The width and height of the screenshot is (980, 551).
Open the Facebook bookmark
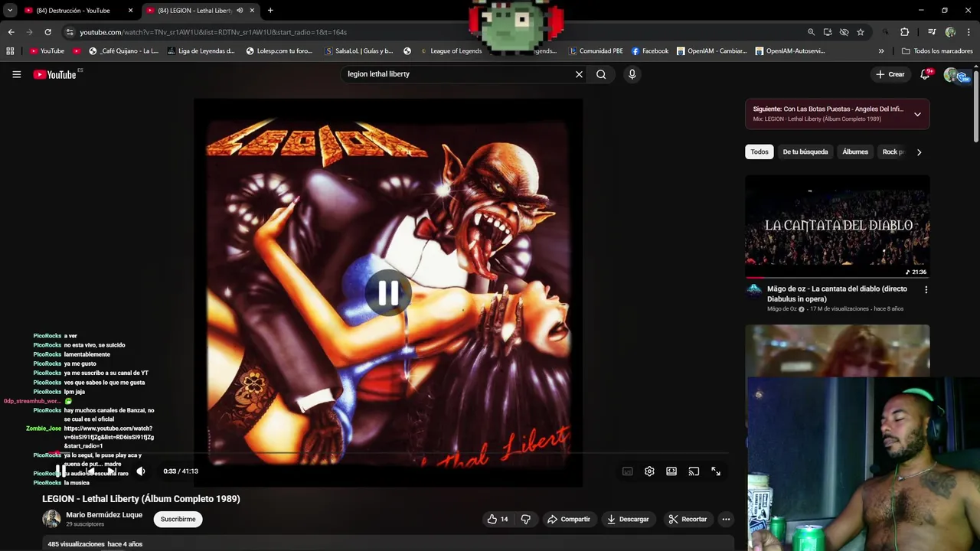tap(650, 51)
